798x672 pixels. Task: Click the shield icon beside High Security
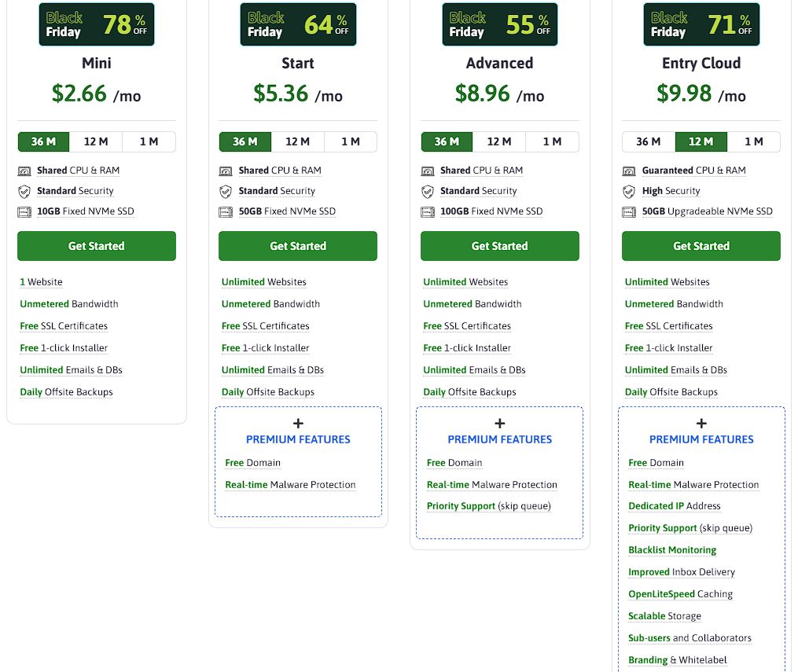click(x=629, y=191)
